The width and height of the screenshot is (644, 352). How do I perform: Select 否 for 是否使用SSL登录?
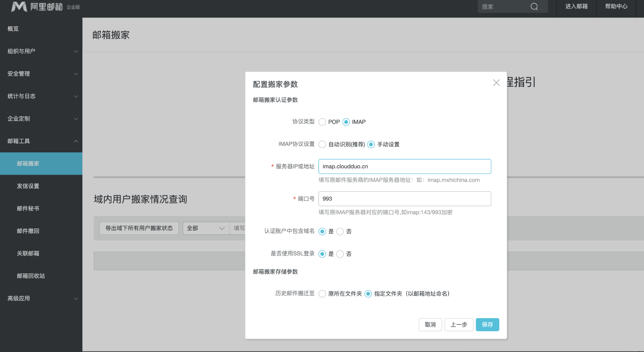[x=340, y=254]
